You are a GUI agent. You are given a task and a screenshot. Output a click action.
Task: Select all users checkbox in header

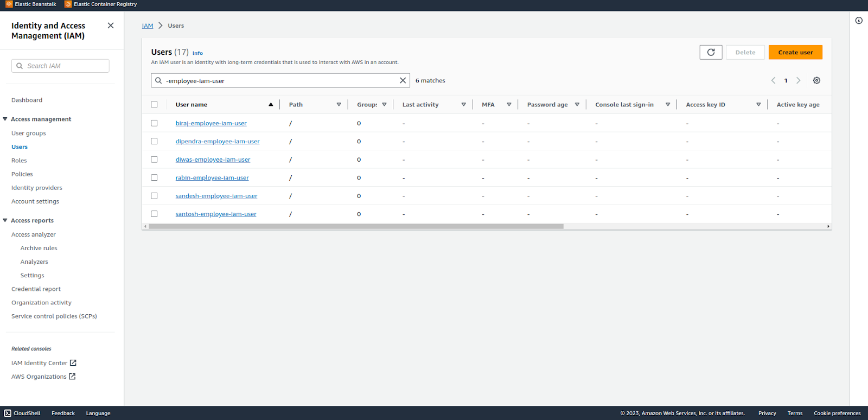pos(154,104)
